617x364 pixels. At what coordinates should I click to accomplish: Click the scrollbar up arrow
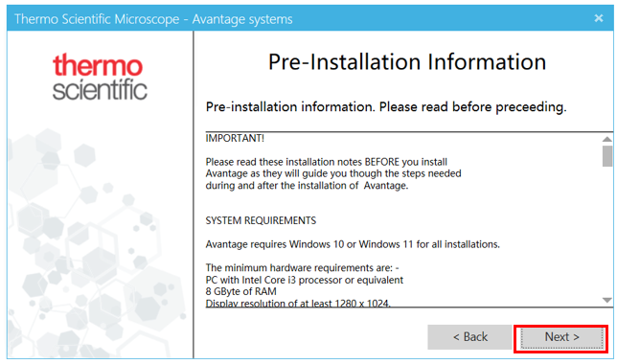(607, 139)
